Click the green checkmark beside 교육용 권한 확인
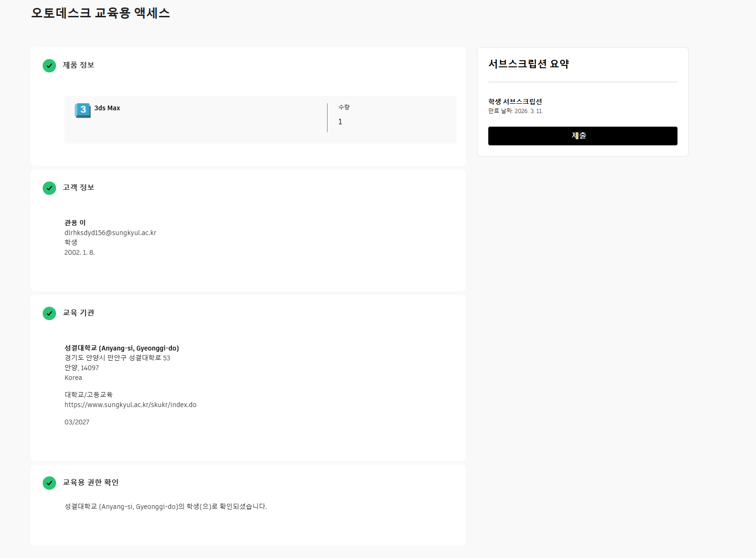The image size is (756, 558). [x=49, y=483]
